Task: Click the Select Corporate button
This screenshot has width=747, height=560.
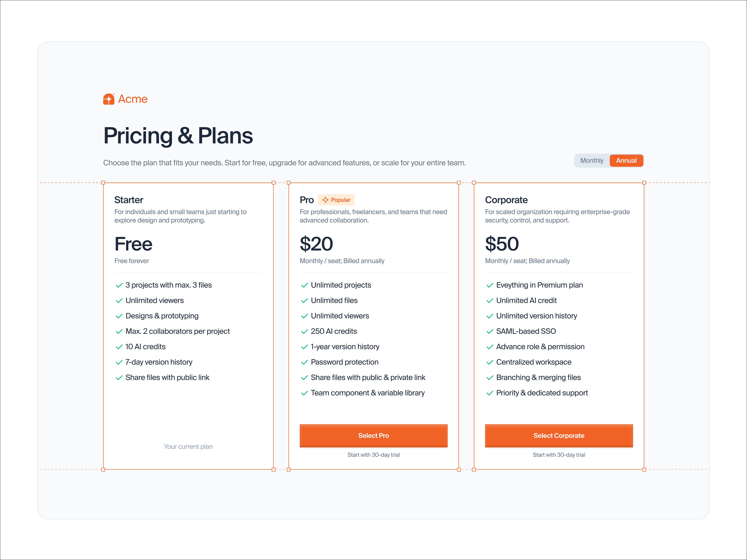Action: tap(559, 435)
